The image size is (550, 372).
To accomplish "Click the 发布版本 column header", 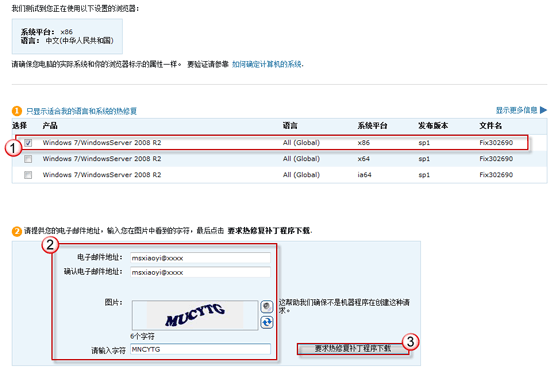I will click(433, 126).
